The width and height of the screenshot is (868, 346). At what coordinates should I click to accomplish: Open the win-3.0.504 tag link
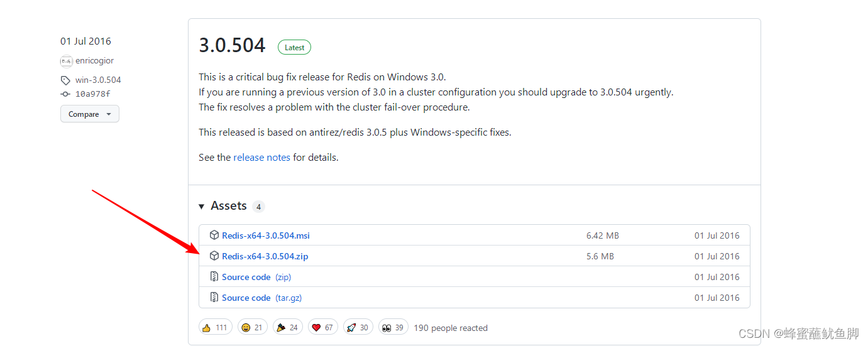pyautogui.click(x=98, y=80)
